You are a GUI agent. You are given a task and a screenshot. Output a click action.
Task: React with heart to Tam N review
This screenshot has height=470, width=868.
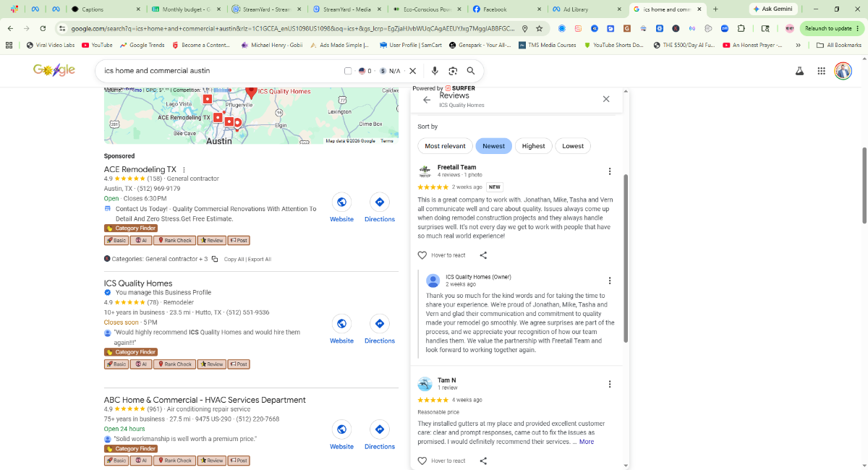[422, 461]
